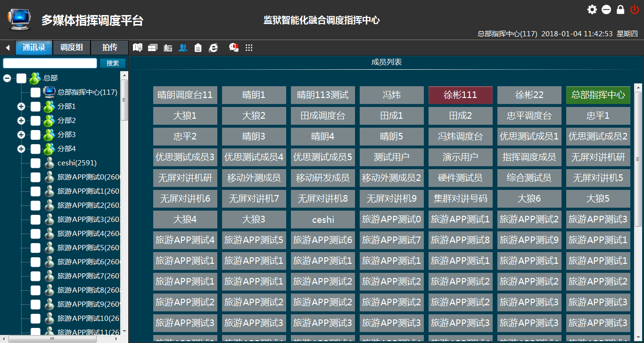Open chat messages with notification badge
This screenshot has height=343, width=644.
[x=233, y=47]
